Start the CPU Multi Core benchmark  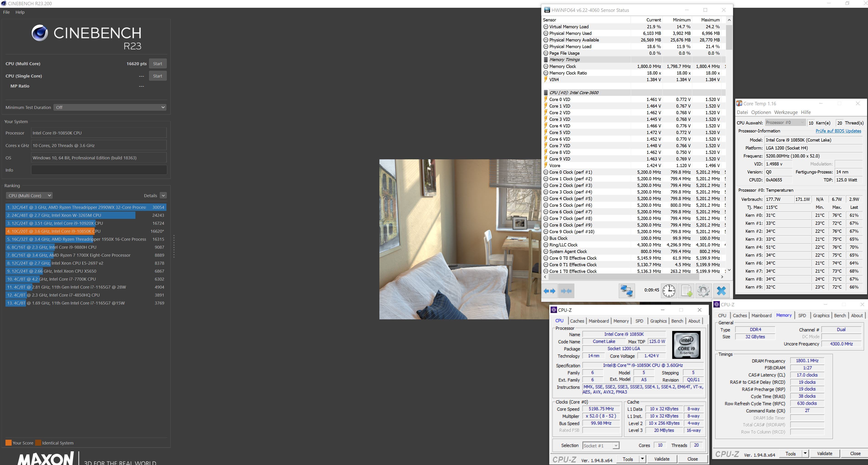pyautogui.click(x=157, y=64)
